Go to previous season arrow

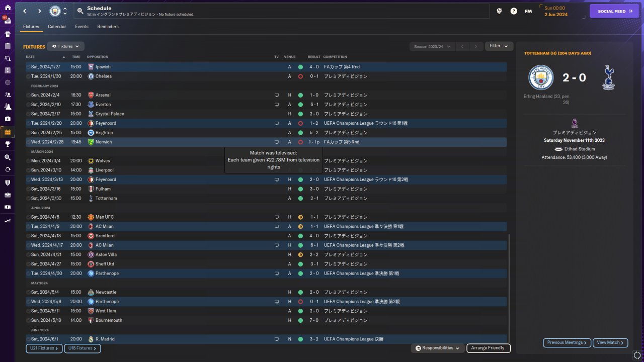462,46
